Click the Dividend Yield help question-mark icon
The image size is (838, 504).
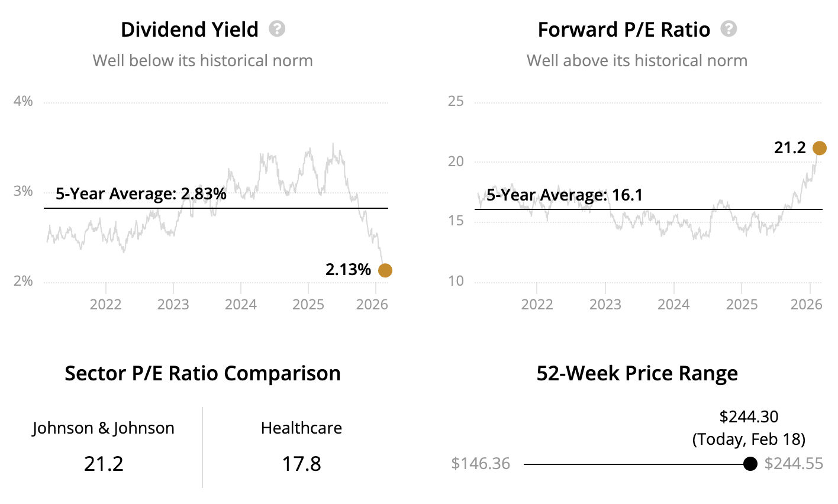pyautogui.click(x=277, y=29)
